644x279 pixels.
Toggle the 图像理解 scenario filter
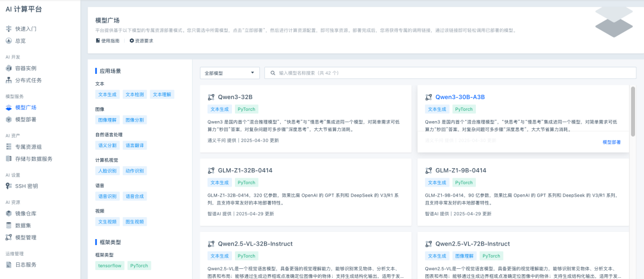click(107, 120)
